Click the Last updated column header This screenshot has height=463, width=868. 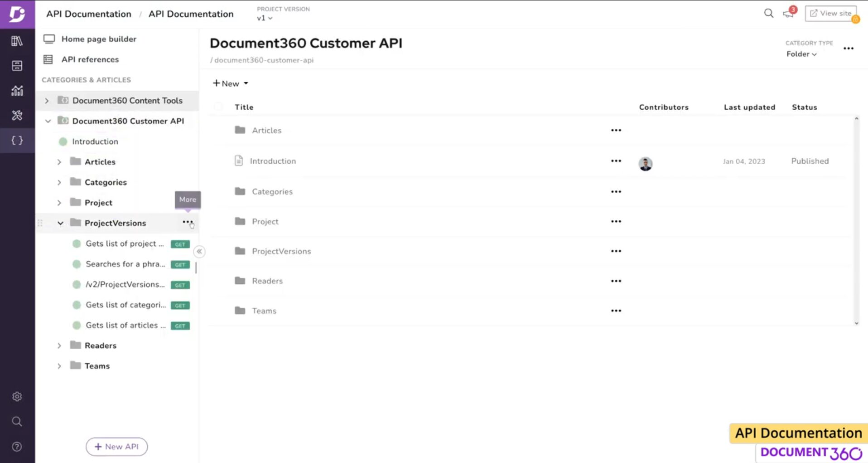(749, 107)
